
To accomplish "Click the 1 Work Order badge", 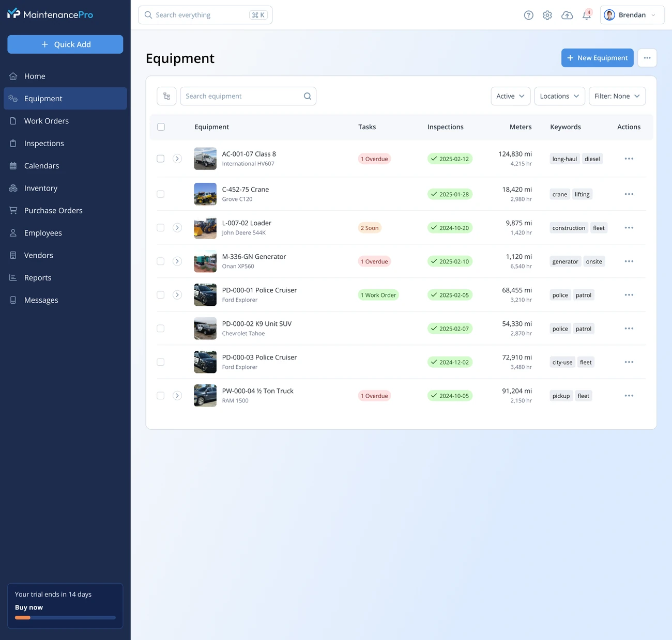I will (378, 295).
